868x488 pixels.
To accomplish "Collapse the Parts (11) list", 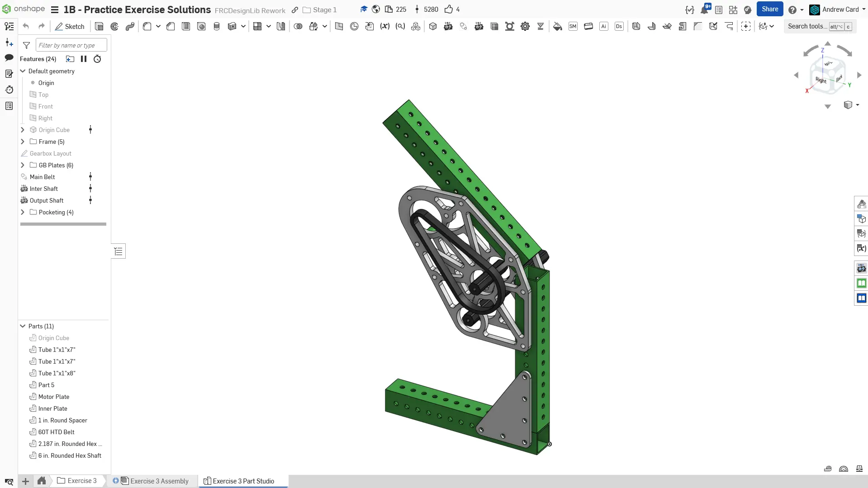I will pos(23,326).
